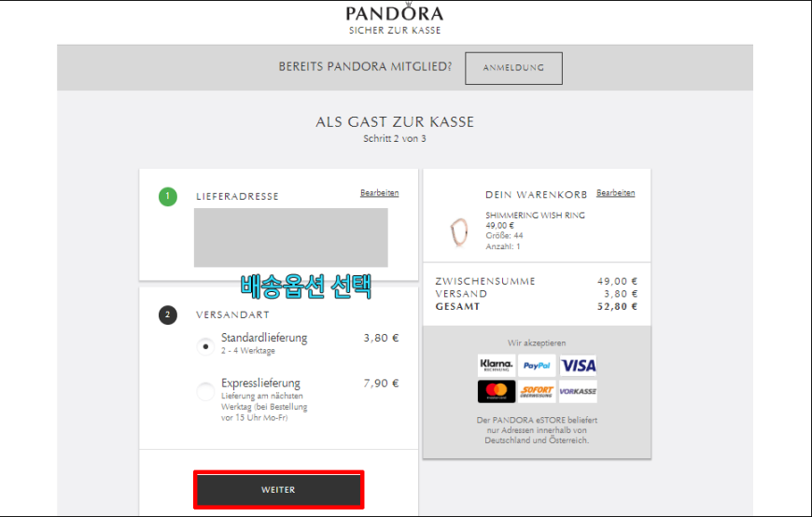Edit Warenkorb via Bearbeiten link
Viewport: 812px width, 517px height.
click(x=616, y=193)
